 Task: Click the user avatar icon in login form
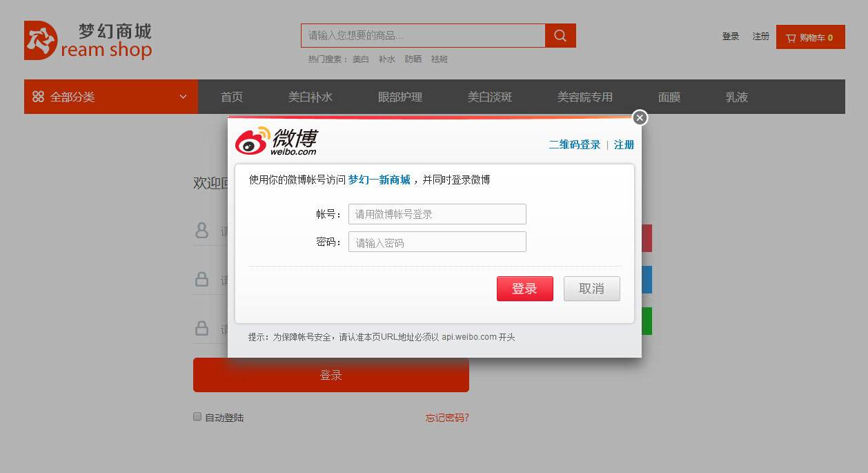[x=201, y=230]
